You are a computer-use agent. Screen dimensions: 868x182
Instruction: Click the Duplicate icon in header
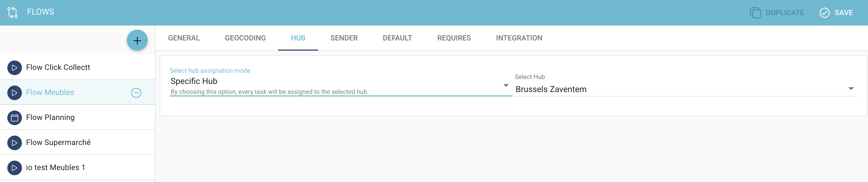point(755,13)
